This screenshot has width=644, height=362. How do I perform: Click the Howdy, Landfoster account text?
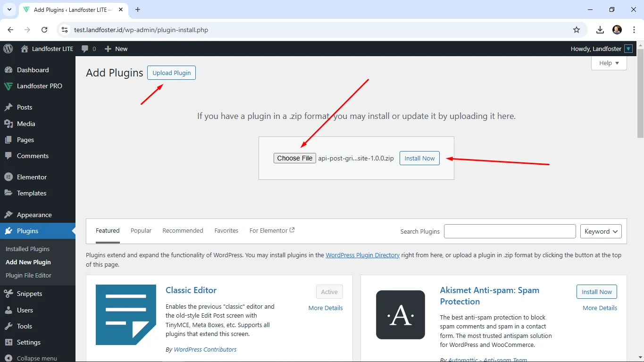[x=596, y=49]
